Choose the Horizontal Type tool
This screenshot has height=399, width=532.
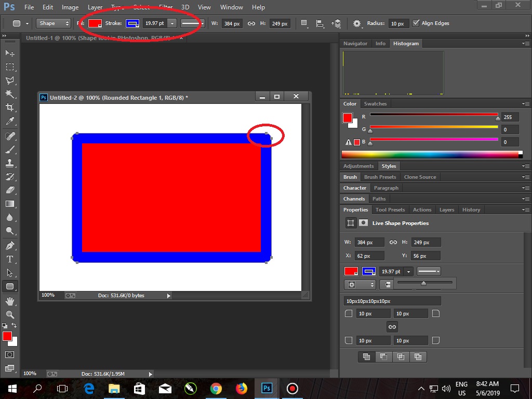point(9,258)
